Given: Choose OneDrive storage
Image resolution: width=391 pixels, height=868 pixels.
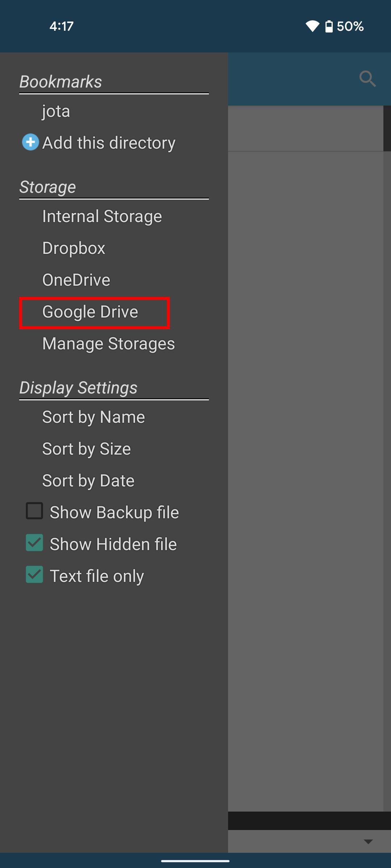Looking at the screenshot, I should pos(76,280).
